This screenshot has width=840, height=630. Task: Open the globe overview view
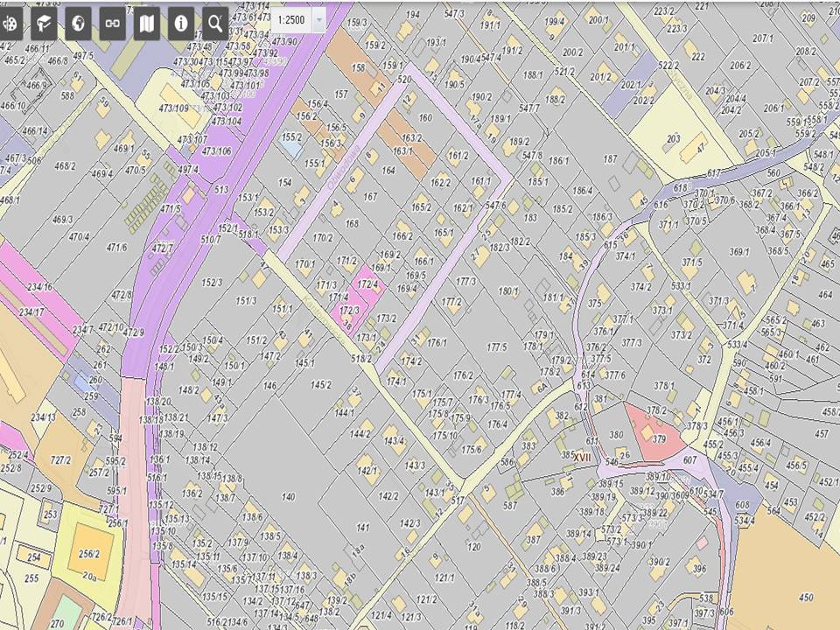[79, 24]
